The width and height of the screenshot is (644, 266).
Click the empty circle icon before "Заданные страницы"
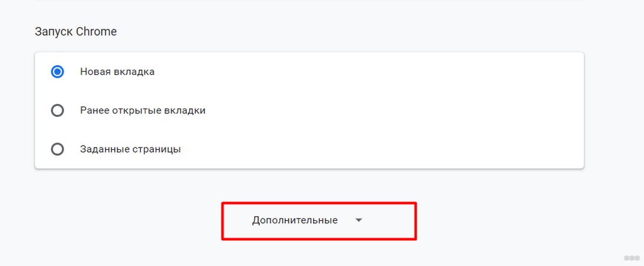[58, 149]
